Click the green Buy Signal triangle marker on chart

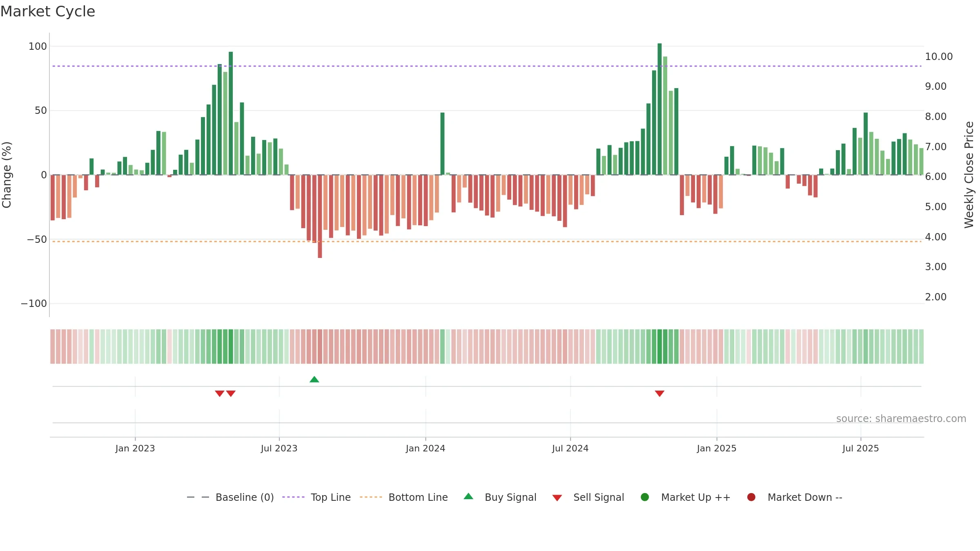pos(314,380)
